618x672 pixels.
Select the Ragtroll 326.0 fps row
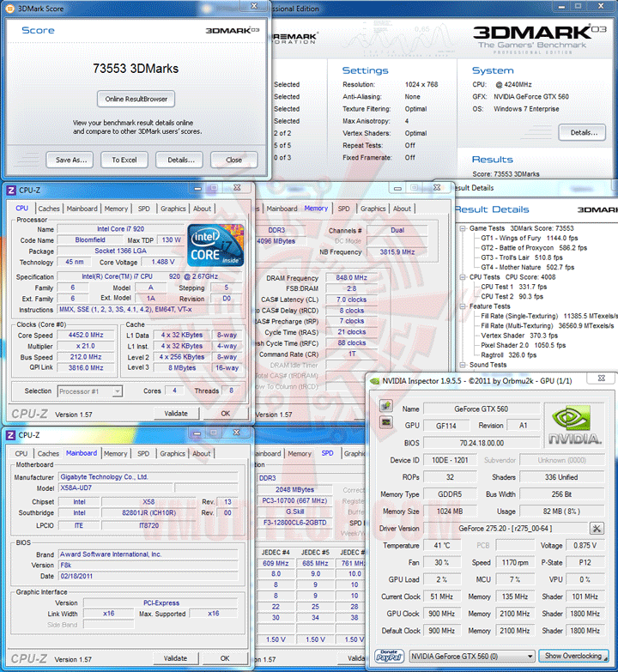(x=509, y=355)
